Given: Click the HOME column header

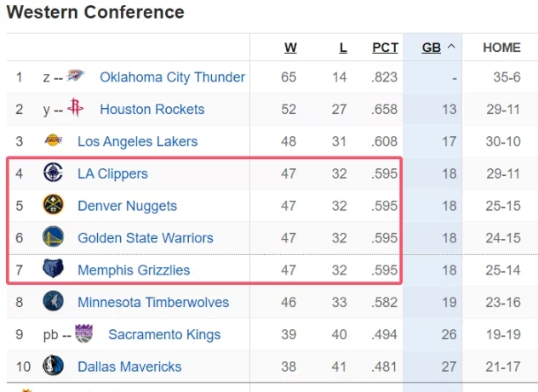Looking at the screenshot, I should pyautogui.click(x=501, y=48).
